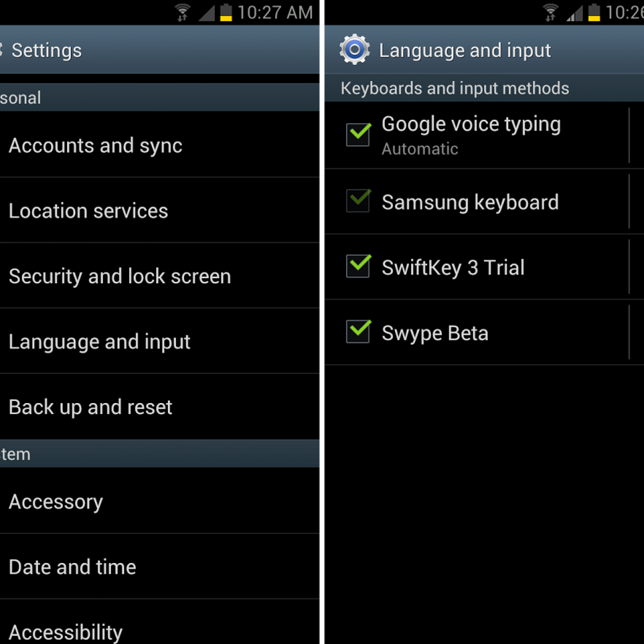Tap the Language and input gear icon
The image size is (644, 644).
pos(355,50)
